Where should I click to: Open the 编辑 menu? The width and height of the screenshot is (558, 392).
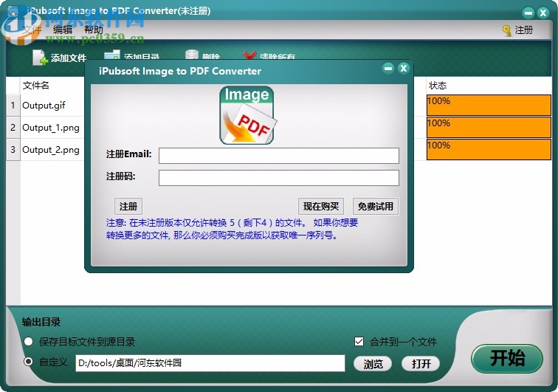(x=63, y=30)
